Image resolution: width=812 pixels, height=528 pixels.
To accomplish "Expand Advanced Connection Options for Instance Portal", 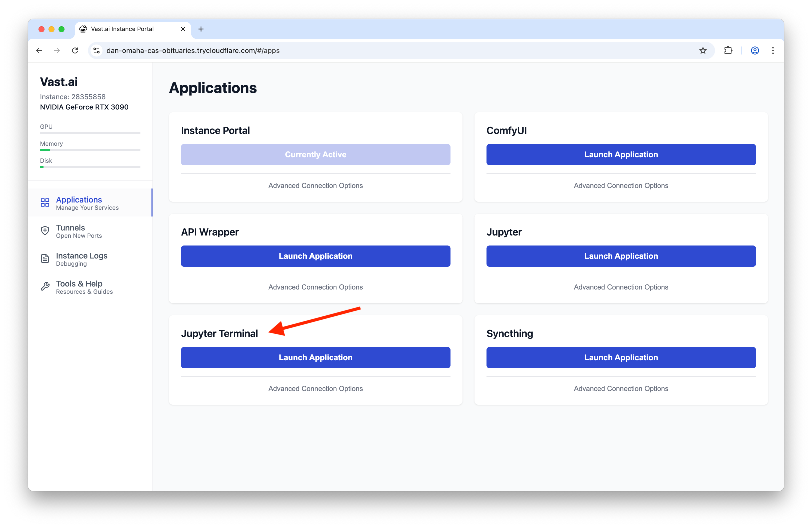I will (x=315, y=185).
